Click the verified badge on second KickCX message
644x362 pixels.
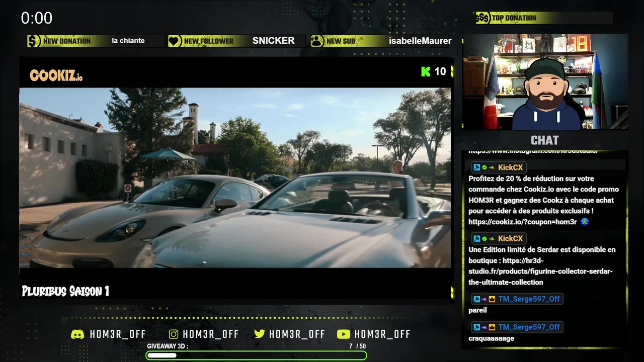(x=485, y=238)
